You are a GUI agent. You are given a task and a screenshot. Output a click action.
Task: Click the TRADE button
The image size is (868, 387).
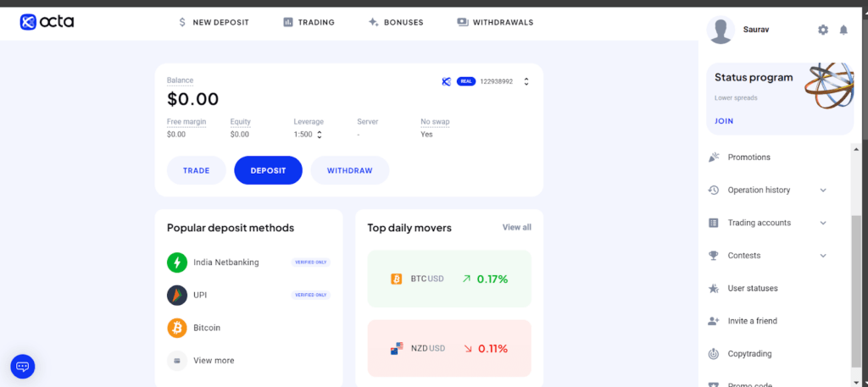click(x=197, y=170)
